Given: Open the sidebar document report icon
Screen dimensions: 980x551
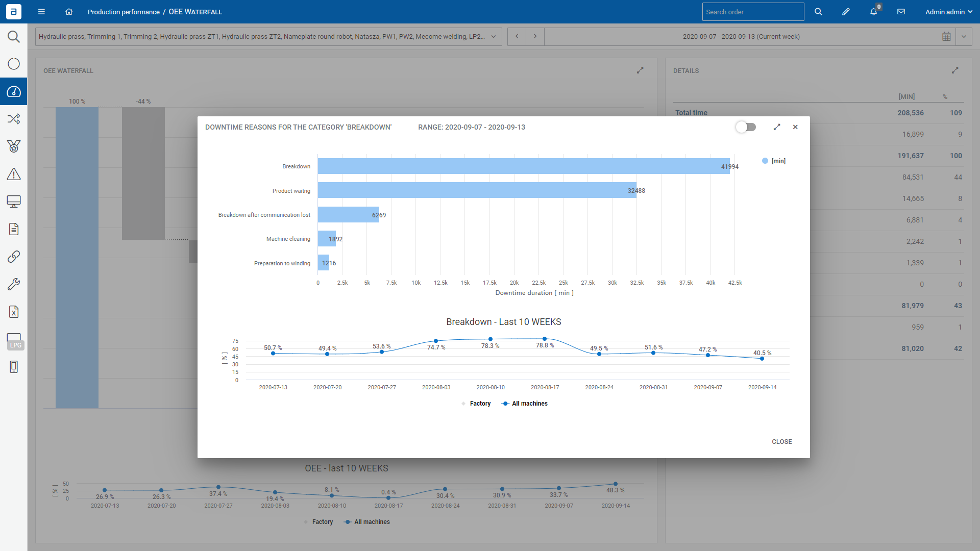Looking at the screenshot, I should [14, 229].
